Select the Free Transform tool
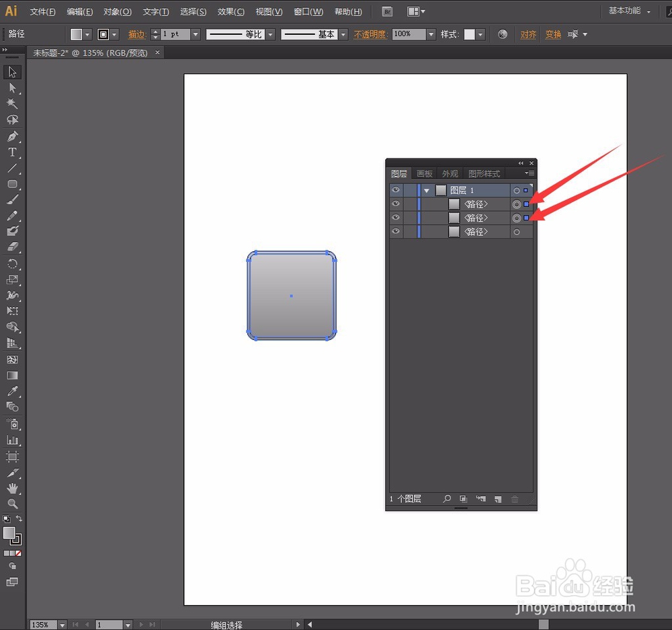Image resolution: width=672 pixels, height=630 pixels. point(12,312)
